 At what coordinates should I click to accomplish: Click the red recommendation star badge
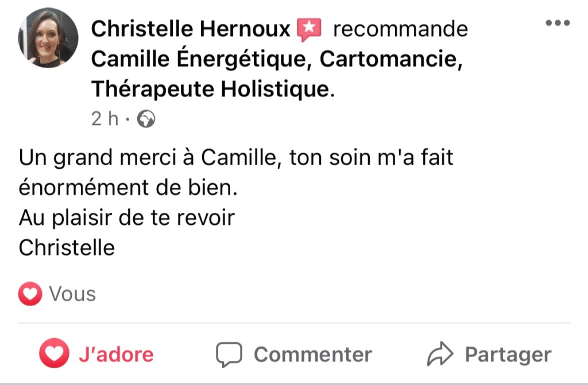tap(309, 29)
